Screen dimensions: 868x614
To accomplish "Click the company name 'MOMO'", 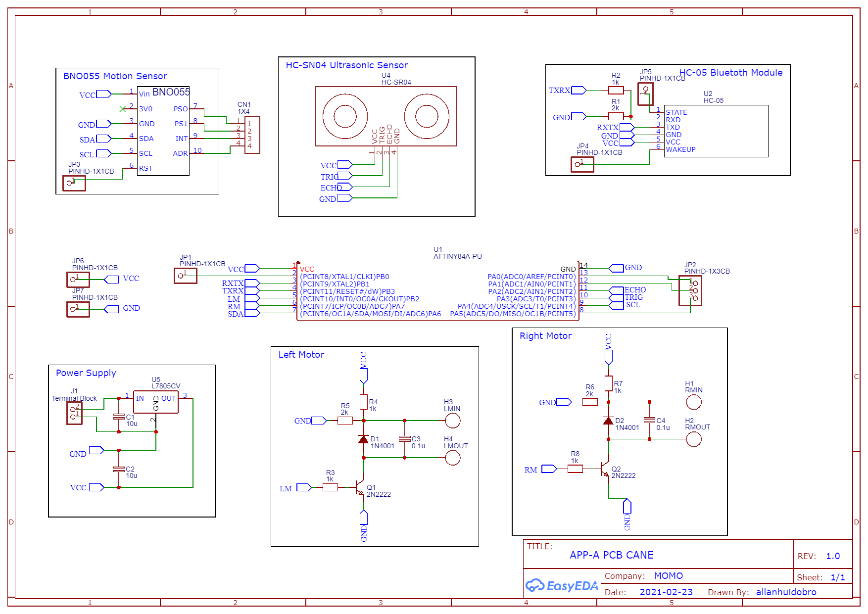I will pyautogui.click(x=669, y=576).
